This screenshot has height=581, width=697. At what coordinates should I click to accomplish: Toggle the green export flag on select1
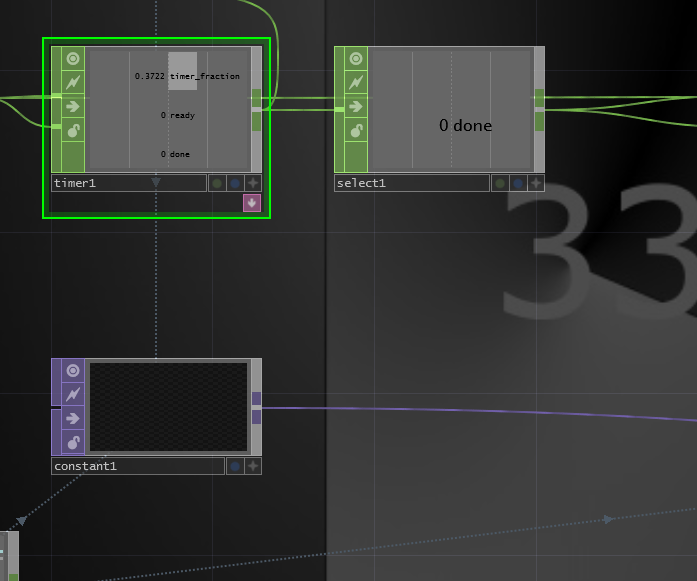[x=500, y=183]
